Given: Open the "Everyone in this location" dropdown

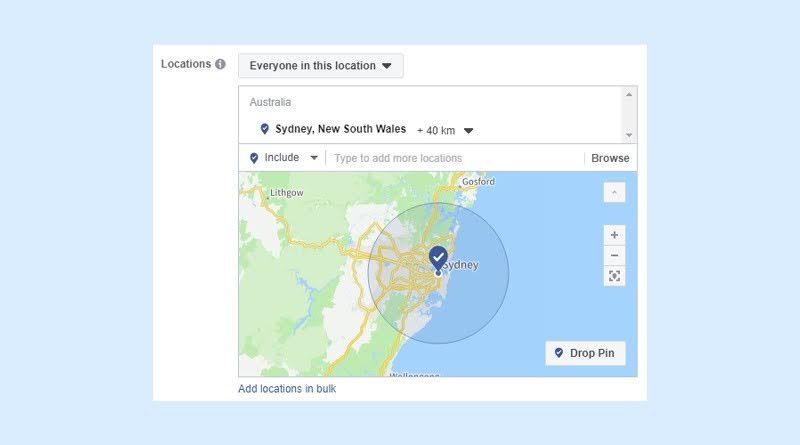Looking at the screenshot, I should pos(320,66).
